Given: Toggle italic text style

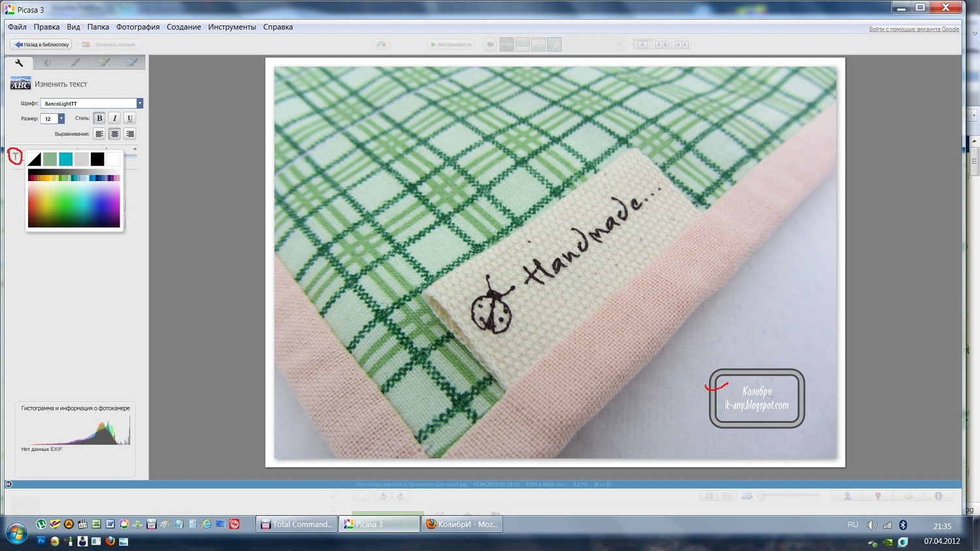Looking at the screenshot, I should 114,118.
